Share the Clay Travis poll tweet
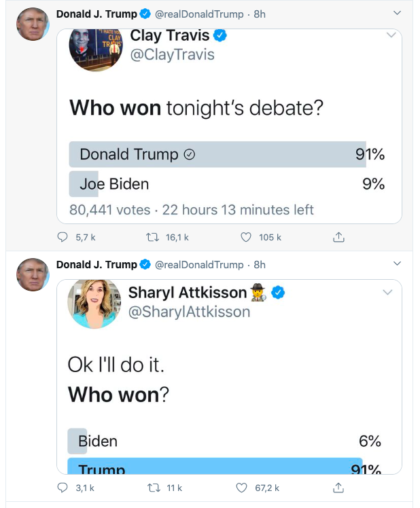This screenshot has width=420, height=508. coord(338,237)
